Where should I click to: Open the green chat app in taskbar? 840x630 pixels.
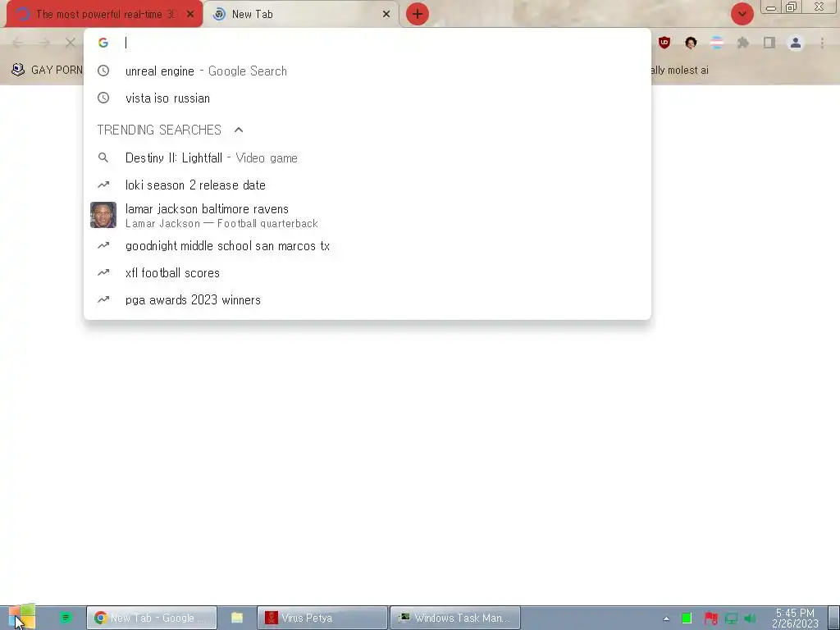(x=66, y=618)
